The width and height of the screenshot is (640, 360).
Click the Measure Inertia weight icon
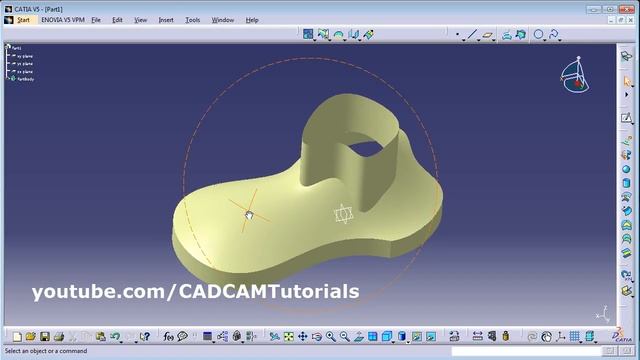tap(506, 337)
